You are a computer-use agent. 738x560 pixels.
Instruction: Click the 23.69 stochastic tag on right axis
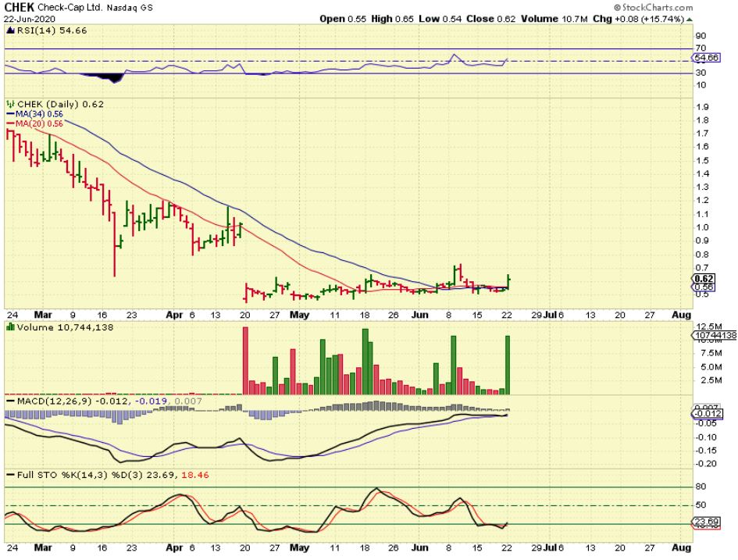coord(707,522)
